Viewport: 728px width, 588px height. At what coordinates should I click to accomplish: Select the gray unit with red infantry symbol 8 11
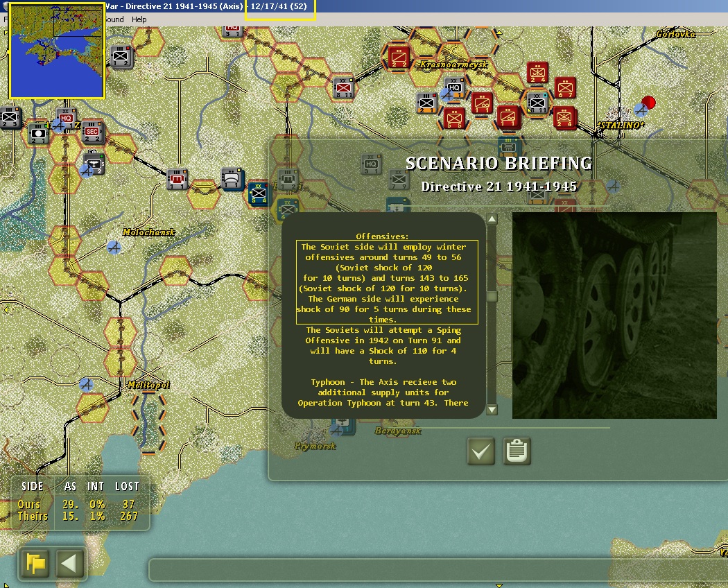pyautogui.click(x=344, y=88)
